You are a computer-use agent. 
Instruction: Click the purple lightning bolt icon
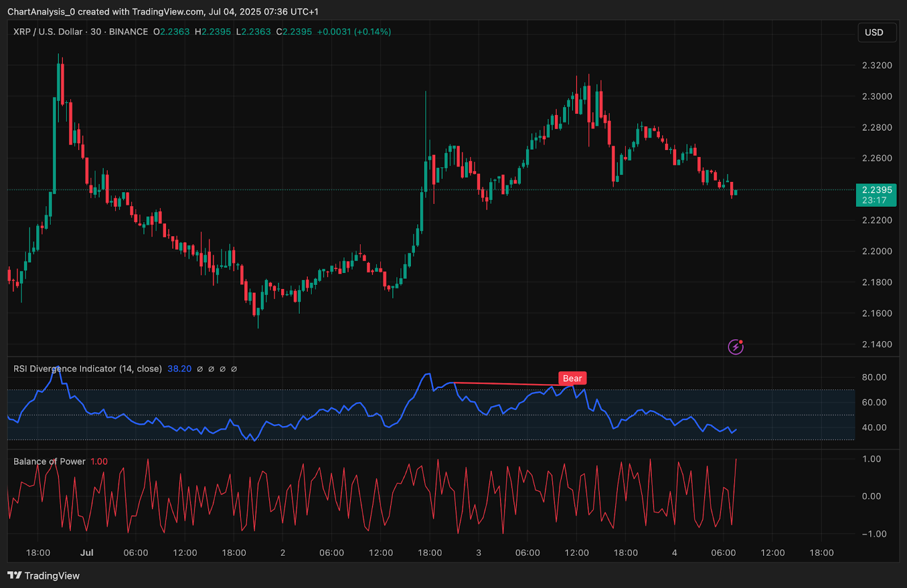pyautogui.click(x=735, y=347)
